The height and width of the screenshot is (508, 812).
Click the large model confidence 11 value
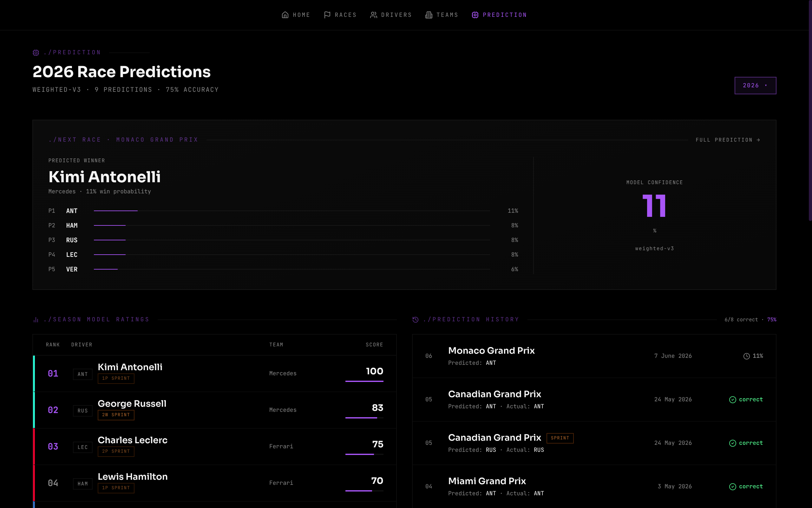click(x=654, y=206)
